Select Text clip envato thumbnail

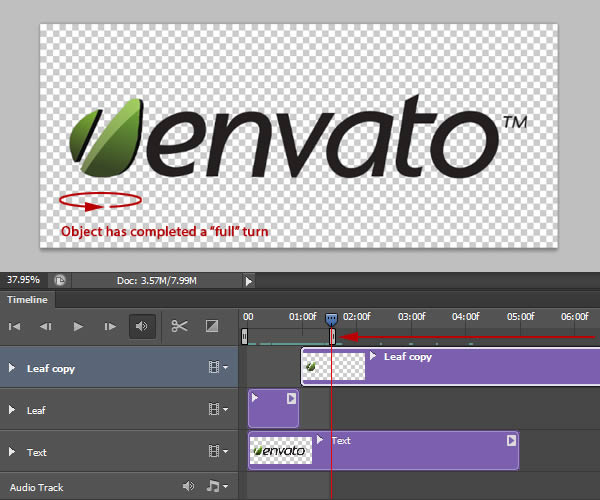coord(281,451)
